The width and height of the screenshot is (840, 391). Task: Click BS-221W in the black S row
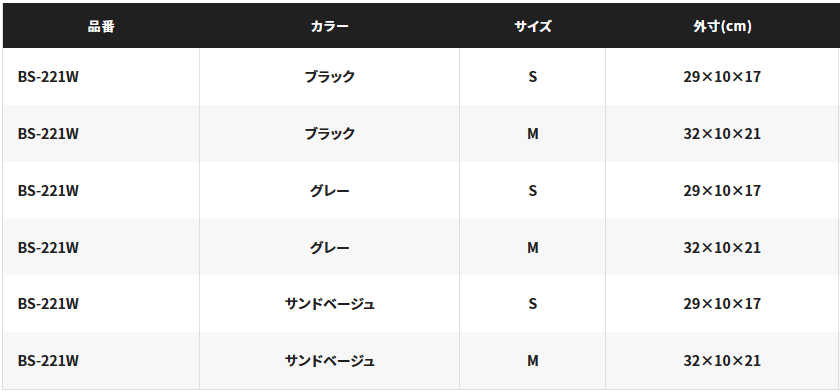click(48, 77)
